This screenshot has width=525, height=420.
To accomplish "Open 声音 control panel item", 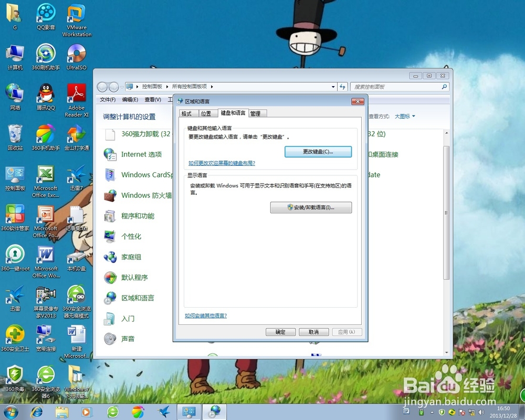I will click(x=119, y=339).
